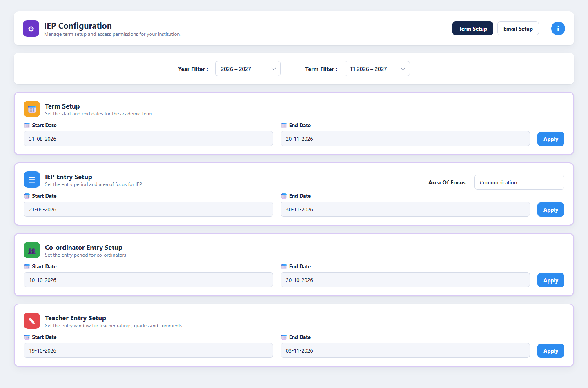Click the green Co-ordinator Entry Setup people icon
Image resolution: width=588 pixels, height=388 pixels.
point(32,250)
